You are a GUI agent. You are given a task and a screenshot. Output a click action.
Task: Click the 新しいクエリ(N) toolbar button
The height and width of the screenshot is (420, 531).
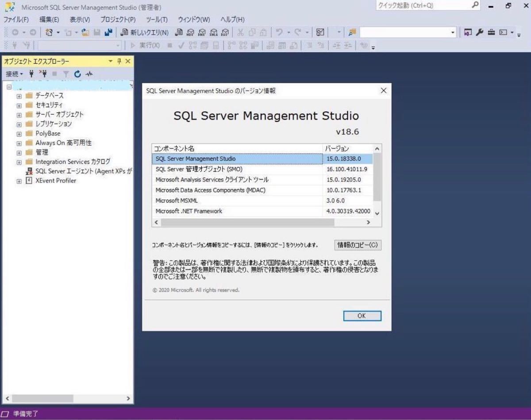point(144,32)
